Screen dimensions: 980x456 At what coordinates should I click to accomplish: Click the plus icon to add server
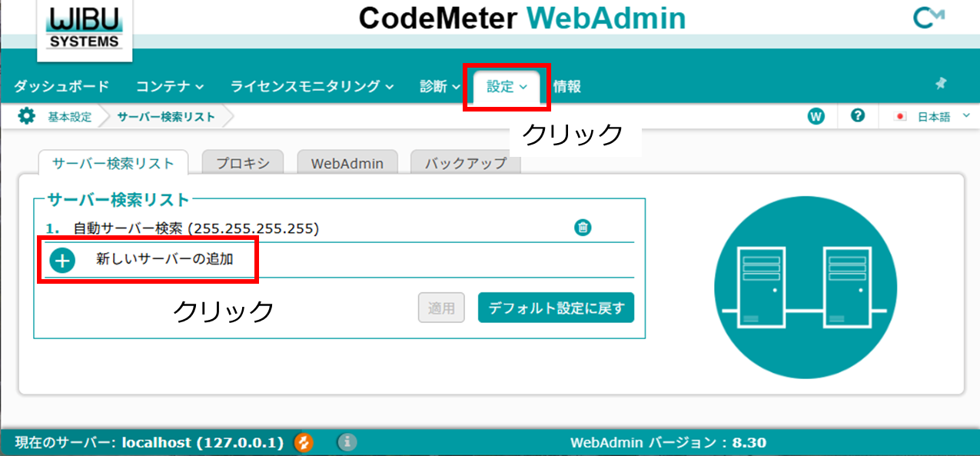(62, 261)
